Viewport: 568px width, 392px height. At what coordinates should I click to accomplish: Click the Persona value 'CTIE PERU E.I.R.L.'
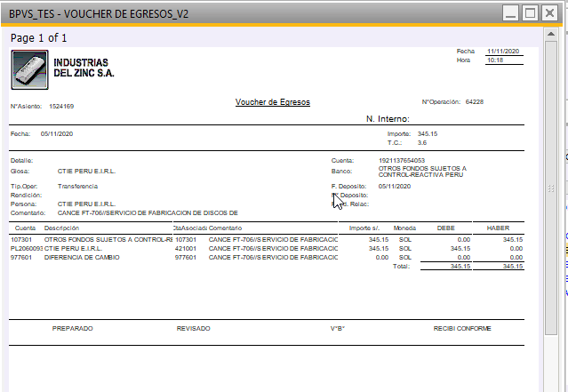click(86, 204)
